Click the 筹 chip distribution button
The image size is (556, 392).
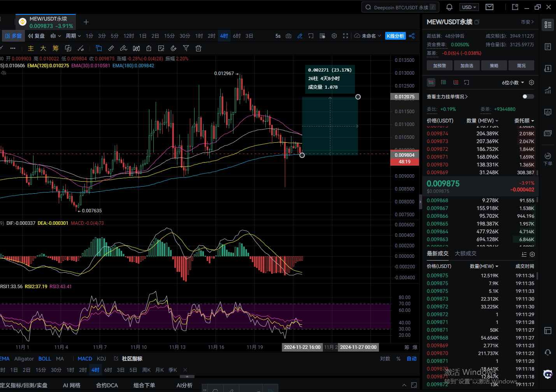pyautogui.click(x=56, y=48)
